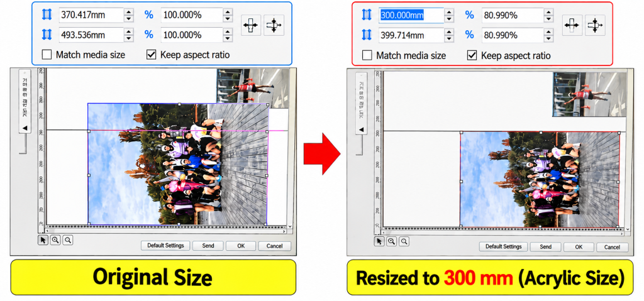Click percent icon next to 370.417mm row
The width and height of the screenshot is (644, 301).
coord(148,15)
